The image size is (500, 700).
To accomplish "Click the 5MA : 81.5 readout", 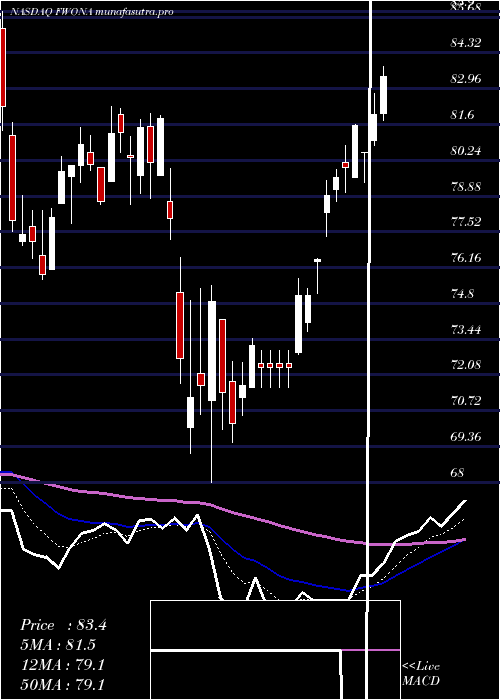I will [58, 645].
